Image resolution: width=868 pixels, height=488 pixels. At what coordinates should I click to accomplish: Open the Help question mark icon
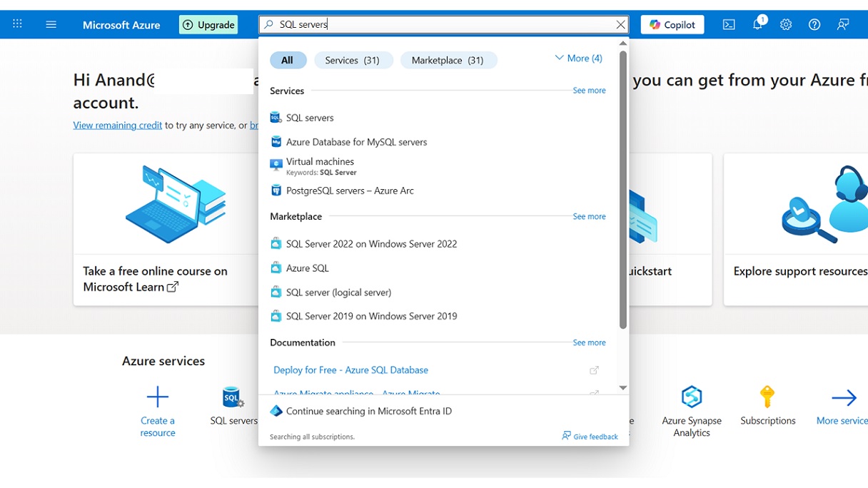pos(814,24)
